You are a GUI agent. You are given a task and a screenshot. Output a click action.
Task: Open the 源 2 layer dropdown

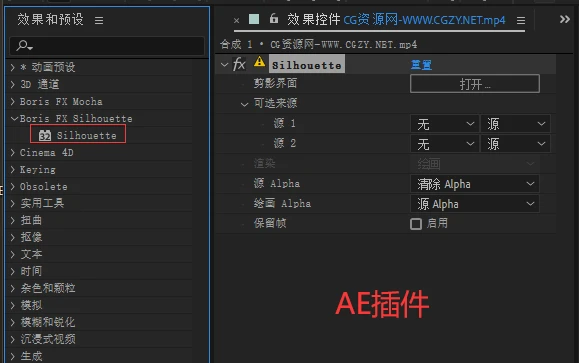click(x=445, y=144)
